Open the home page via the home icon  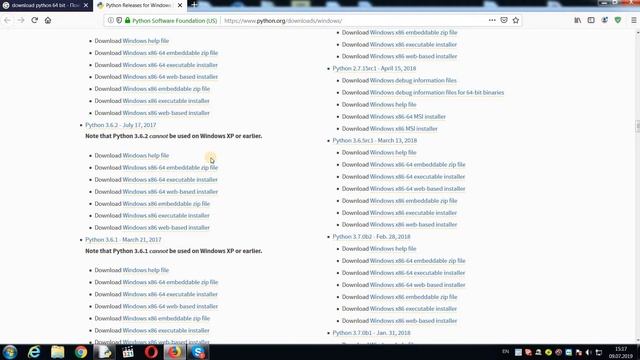(x=48, y=20)
